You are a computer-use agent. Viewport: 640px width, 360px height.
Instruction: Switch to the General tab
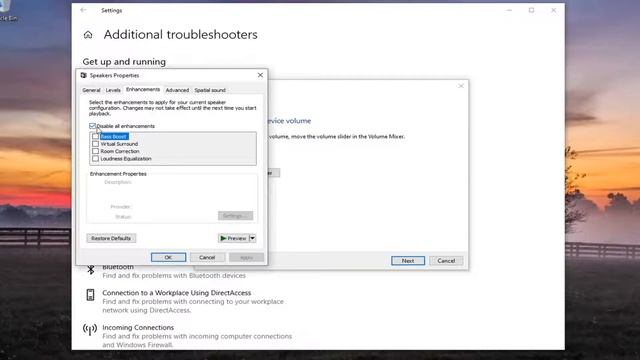coord(91,90)
